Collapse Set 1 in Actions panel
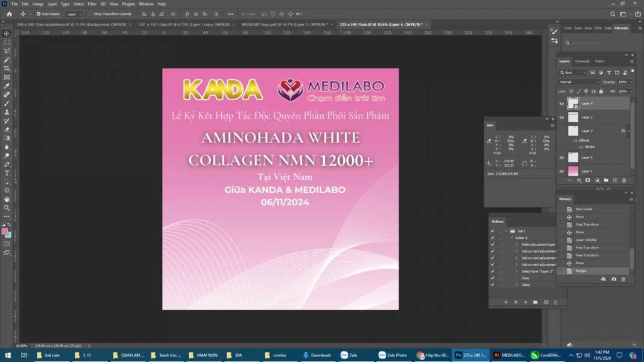This screenshot has width=644, height=362. pos(506,231)
